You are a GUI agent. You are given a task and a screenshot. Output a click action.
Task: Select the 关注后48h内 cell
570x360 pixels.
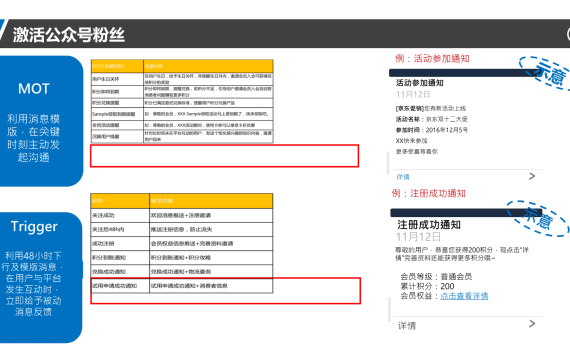coord(120,229)
